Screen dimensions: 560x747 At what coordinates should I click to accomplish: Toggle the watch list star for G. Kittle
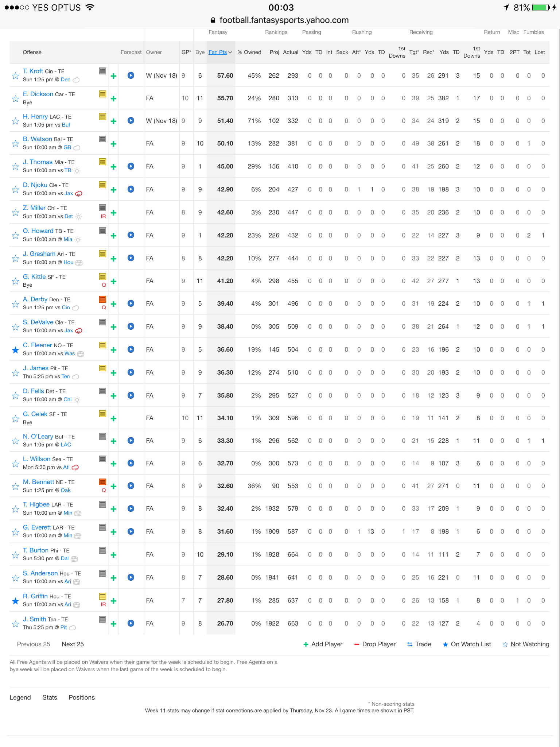[15, 281]
